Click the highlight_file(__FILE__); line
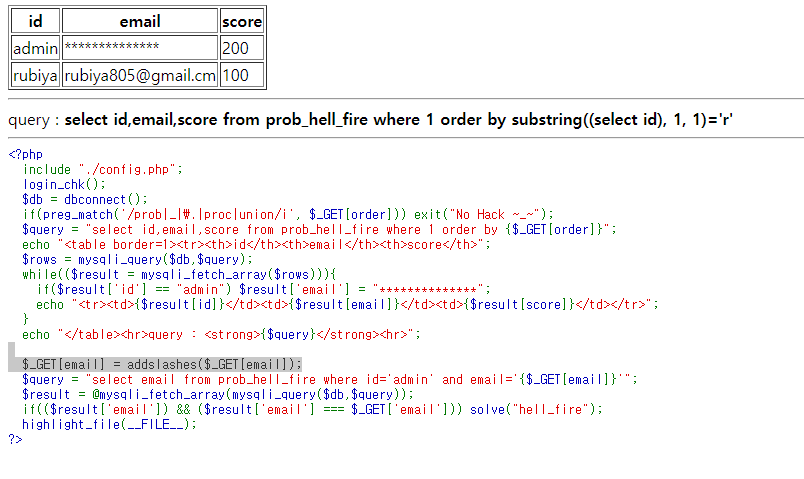This screenshot has width=804, height=479. 110,425
